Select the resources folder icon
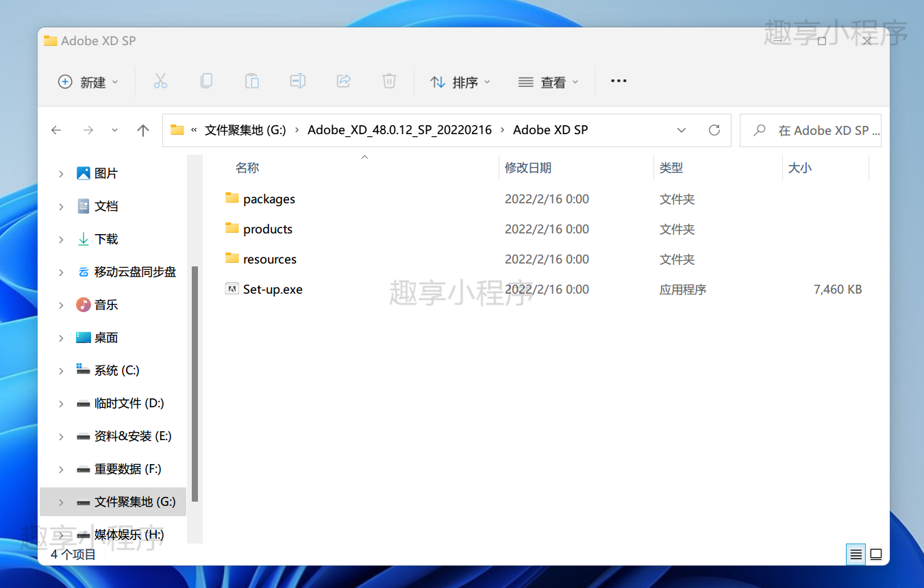 [232, 259]
